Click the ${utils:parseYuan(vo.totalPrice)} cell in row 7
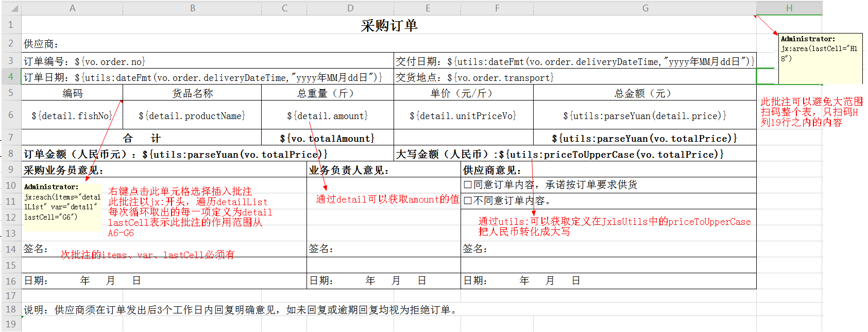Screen dimensions: 868x332 (645, 138)
